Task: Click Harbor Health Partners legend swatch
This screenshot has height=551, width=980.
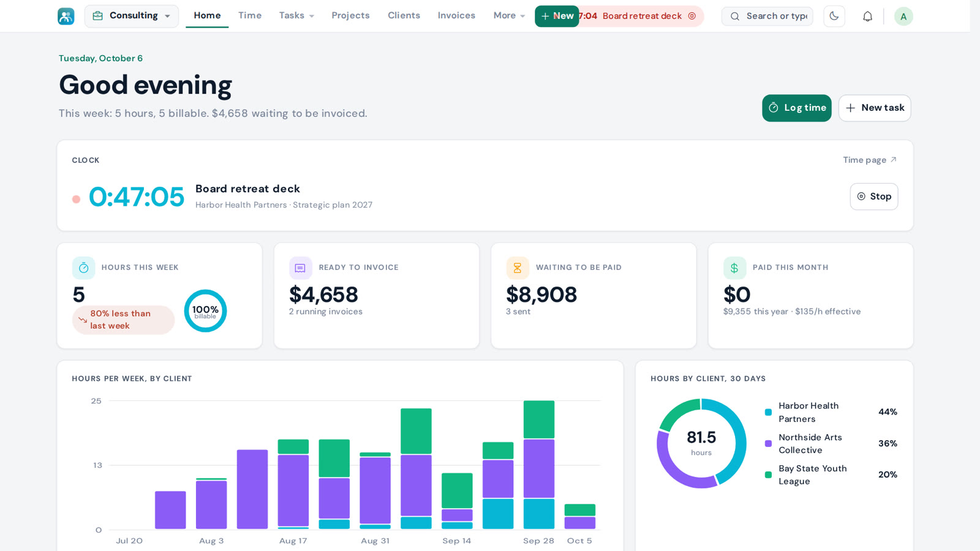Action: (x=768, y=412)
